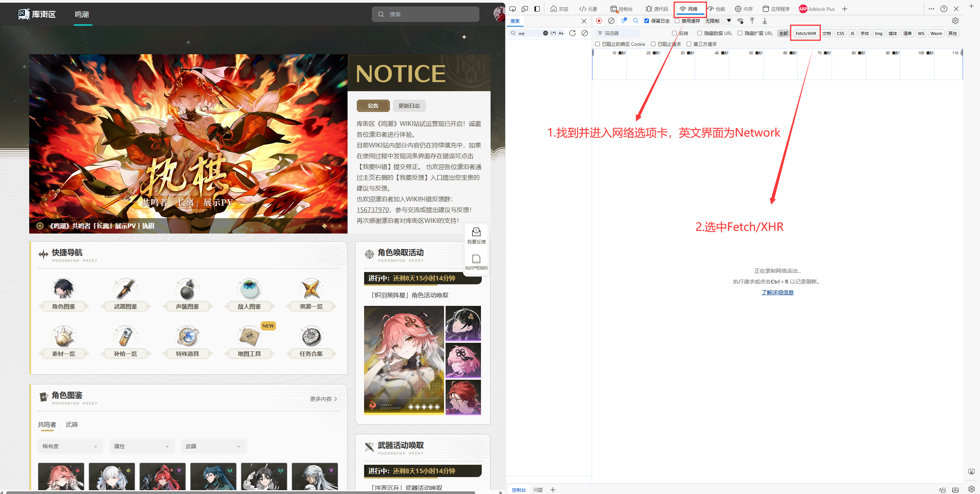Open the 稀有度 filter dropdown
Viewport: 980px width, 494px height.
click(x=70, y=446)
